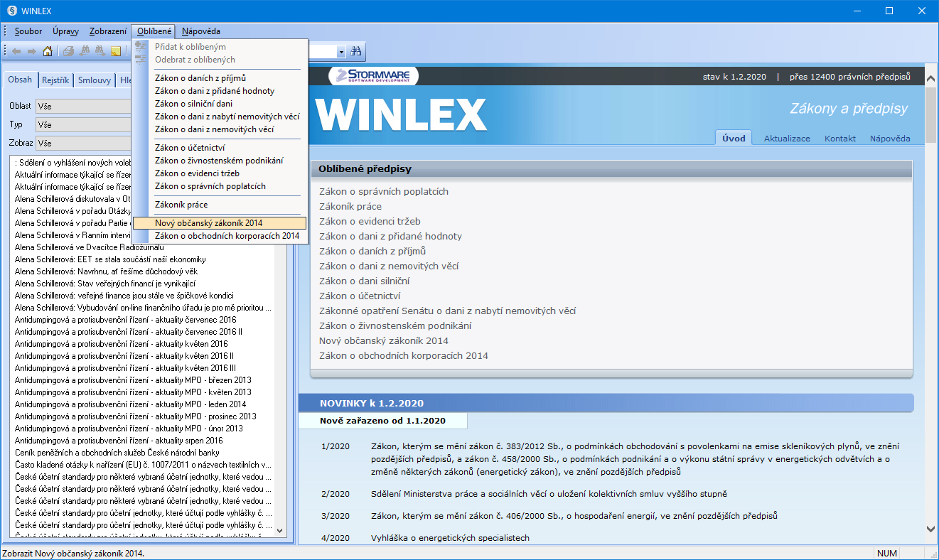Screen dimensions: 939x560
Task: Click the Nově zařazeno od 1.1.2020 heading
Action: 382,421
